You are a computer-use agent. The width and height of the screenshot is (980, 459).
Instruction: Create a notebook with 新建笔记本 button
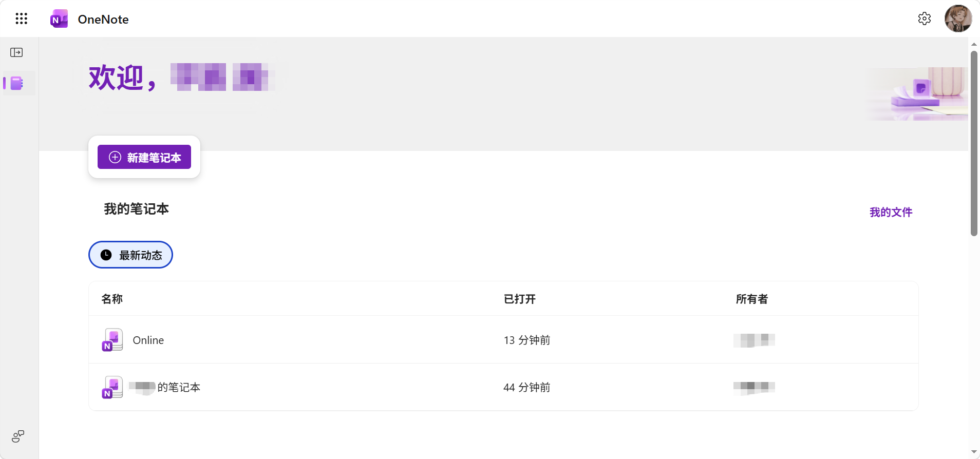[x=144, y=157]
